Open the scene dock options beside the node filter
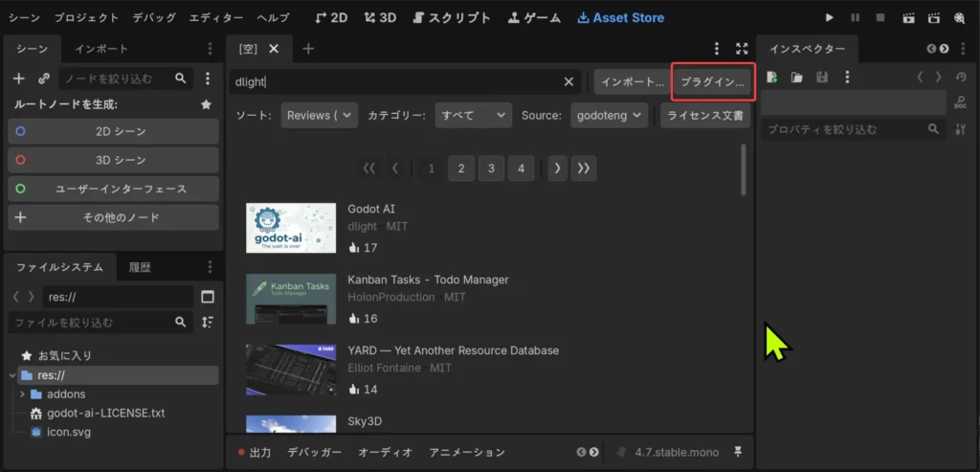 pyautogui.click(x=208, y=79)
